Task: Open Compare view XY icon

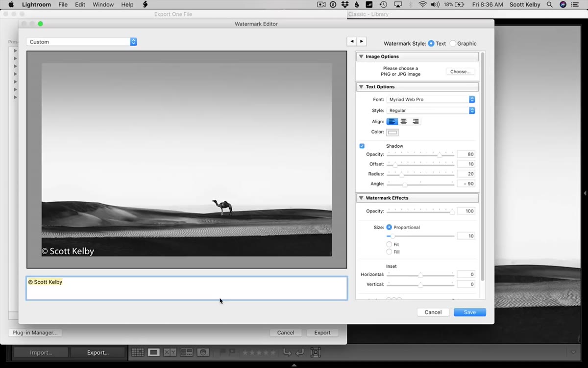Action: (170, 352)
